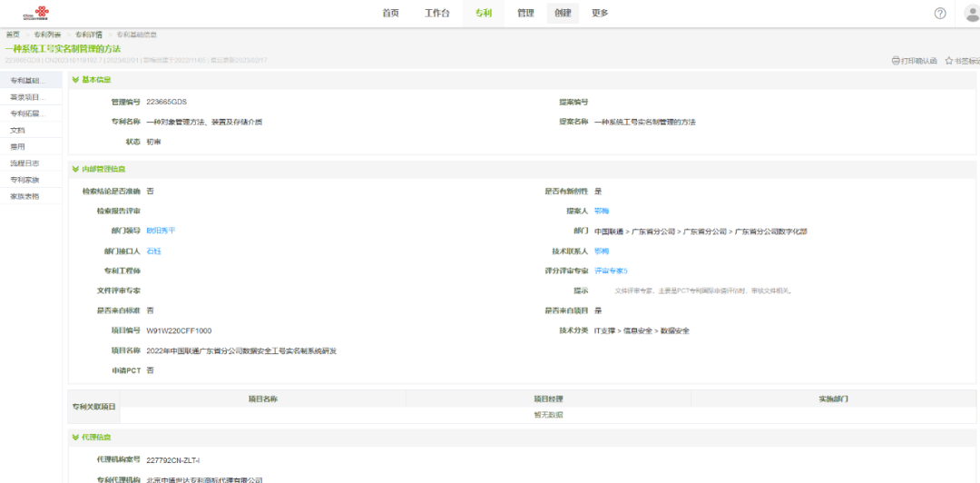Click the status value 初审
The width and height of the screenshot is (980, 483).
(x=153, y=142)
